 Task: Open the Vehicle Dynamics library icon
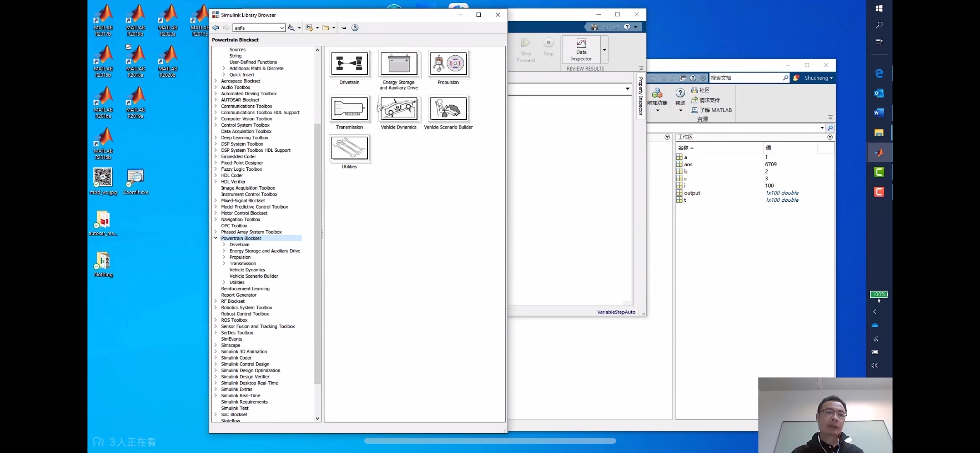click(x=399, y=109)
